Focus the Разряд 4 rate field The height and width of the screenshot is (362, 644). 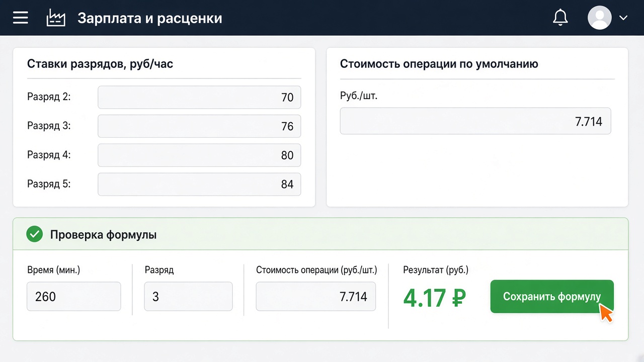[x=199, y=155]
